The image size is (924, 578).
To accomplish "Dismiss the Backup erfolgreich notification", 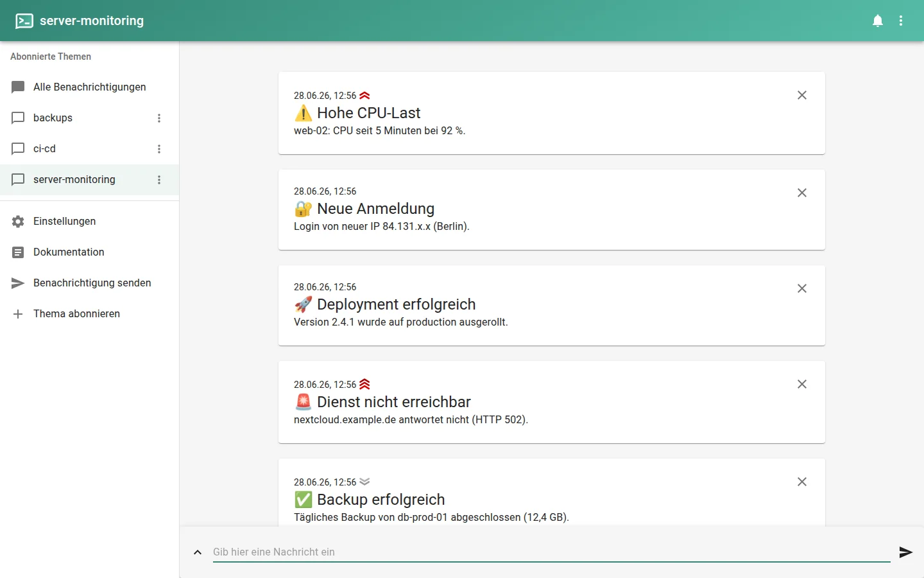I will click(x=802, y=482).
